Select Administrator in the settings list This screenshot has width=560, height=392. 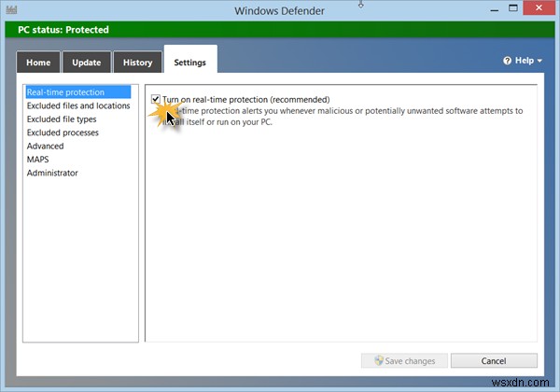coord(52,173)
